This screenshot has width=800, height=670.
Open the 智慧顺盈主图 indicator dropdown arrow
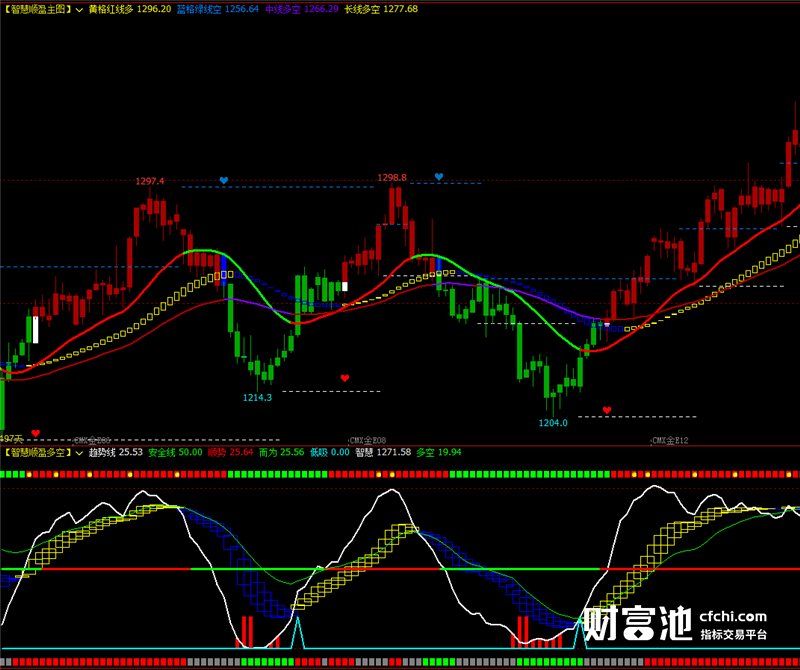79,9
